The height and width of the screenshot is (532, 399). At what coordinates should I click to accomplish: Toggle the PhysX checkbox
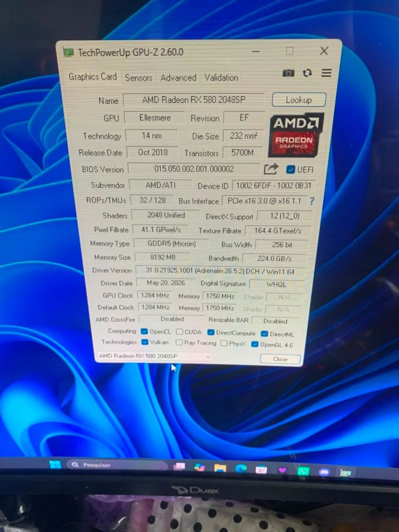click(x=224, y=343)
